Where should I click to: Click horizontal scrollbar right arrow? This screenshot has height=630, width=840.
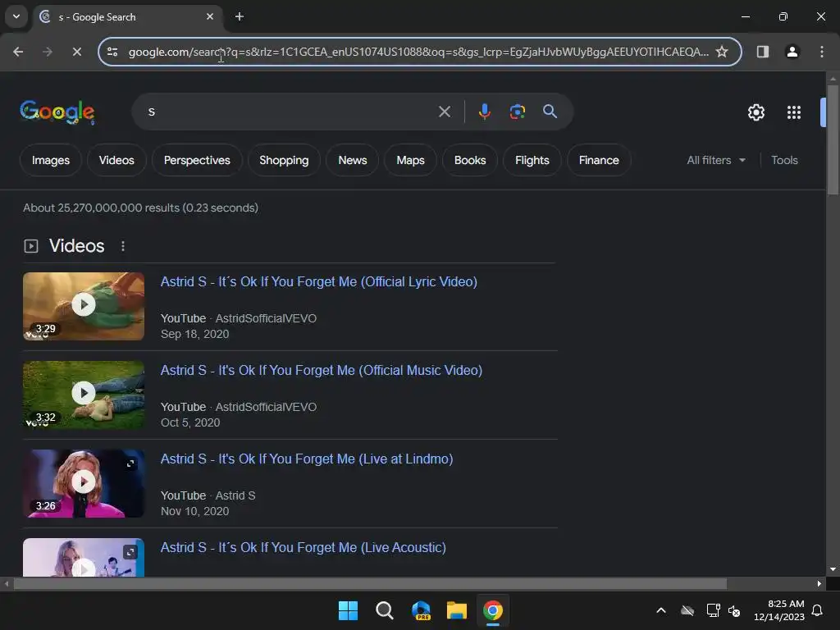[819, 583]
